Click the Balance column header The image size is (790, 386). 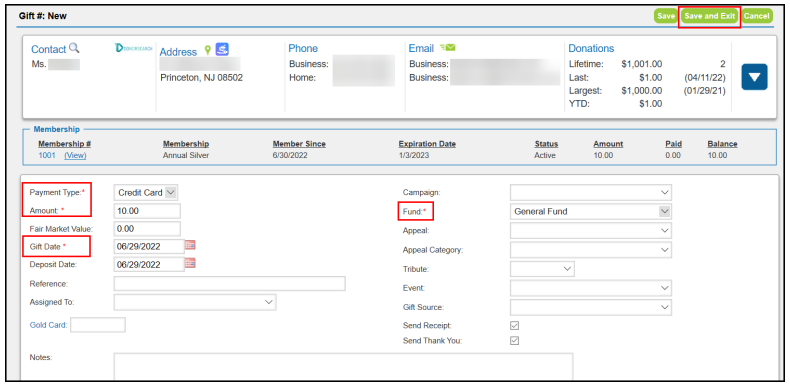pyautogui.click(x=722, y=144)
